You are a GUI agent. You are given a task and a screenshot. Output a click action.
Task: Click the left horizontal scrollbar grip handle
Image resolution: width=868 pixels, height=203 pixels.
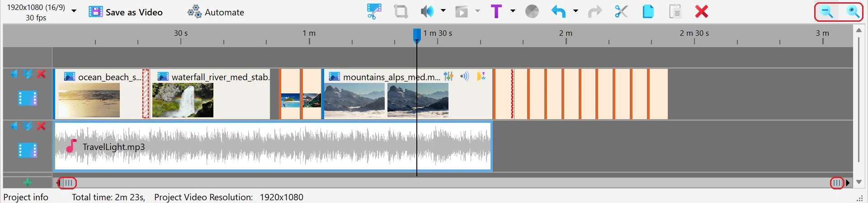coord(68,183)
